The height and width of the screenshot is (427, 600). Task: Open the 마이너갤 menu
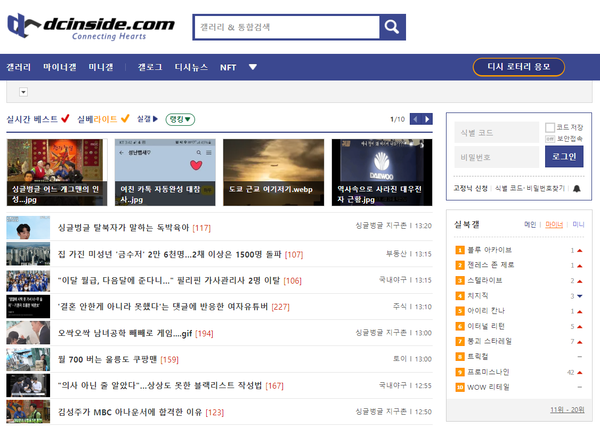pyautogui.click(x=60, y=67)
